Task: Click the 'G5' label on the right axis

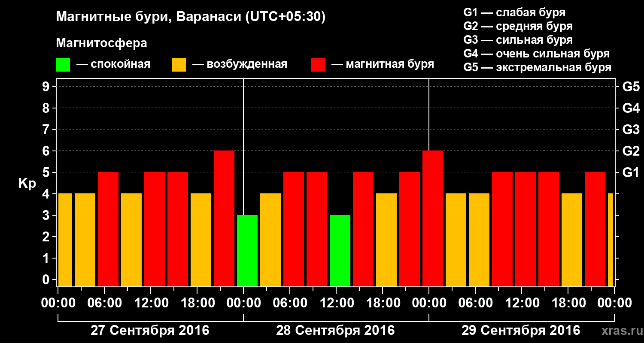Action: point(631,87)
